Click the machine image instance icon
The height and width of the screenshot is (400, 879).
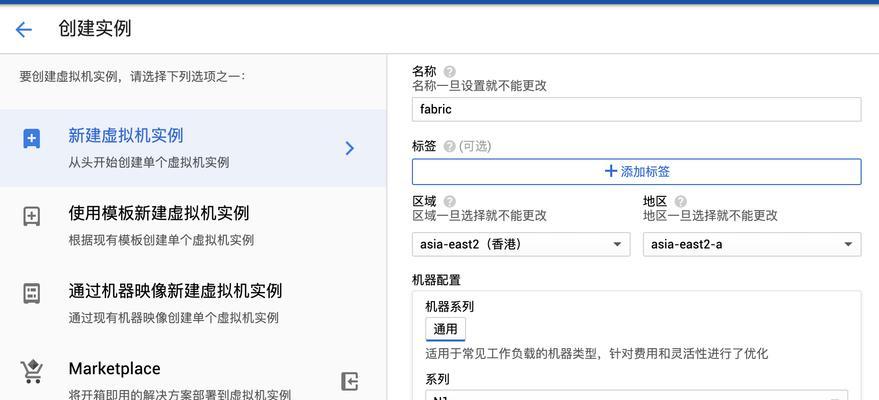[31, 293]
